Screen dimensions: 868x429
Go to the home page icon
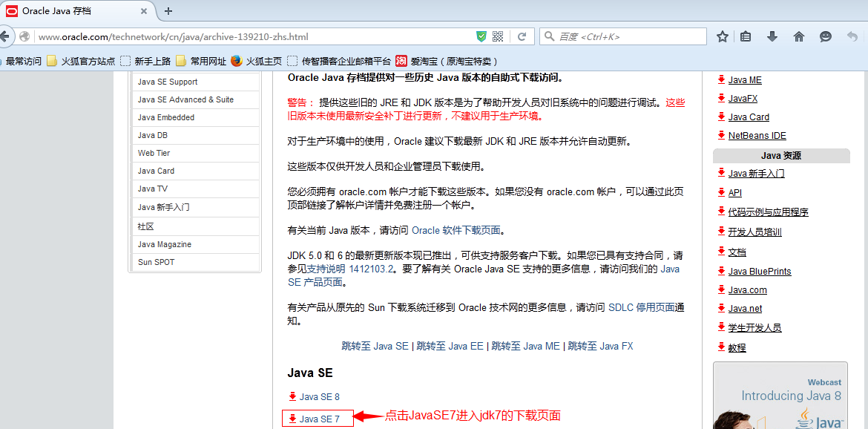click(799, 36)
